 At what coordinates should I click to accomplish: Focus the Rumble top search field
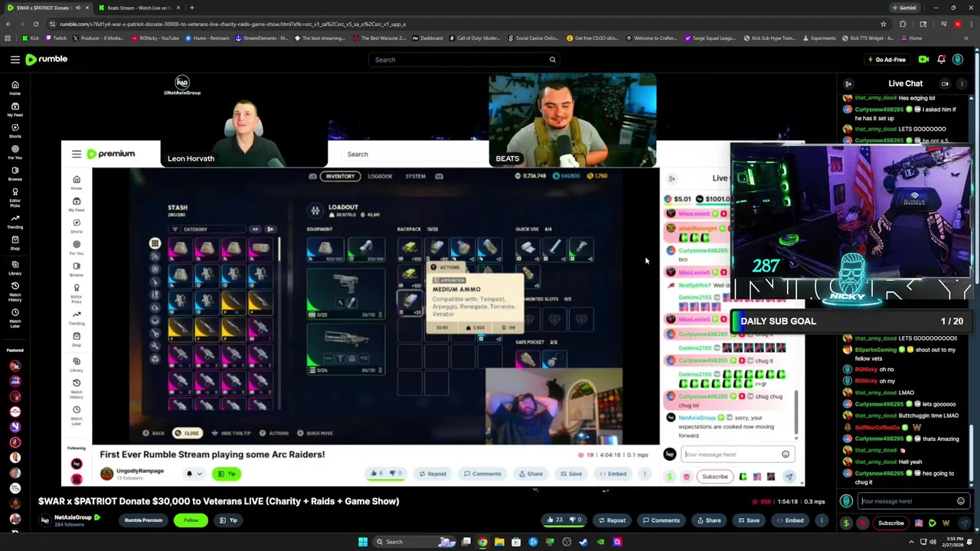[x=463, y=60]
